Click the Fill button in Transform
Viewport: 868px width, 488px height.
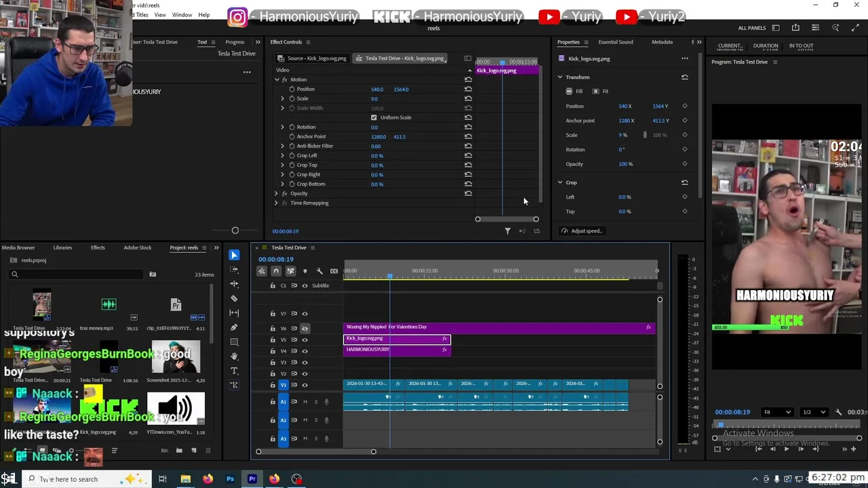pyautogui.click(x=574, y=91)
